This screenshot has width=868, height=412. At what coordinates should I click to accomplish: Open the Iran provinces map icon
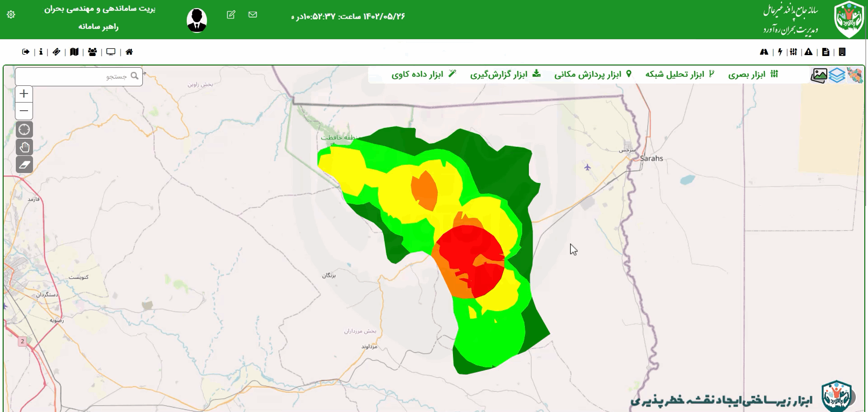pyautogui.click(x=855, y=75)
